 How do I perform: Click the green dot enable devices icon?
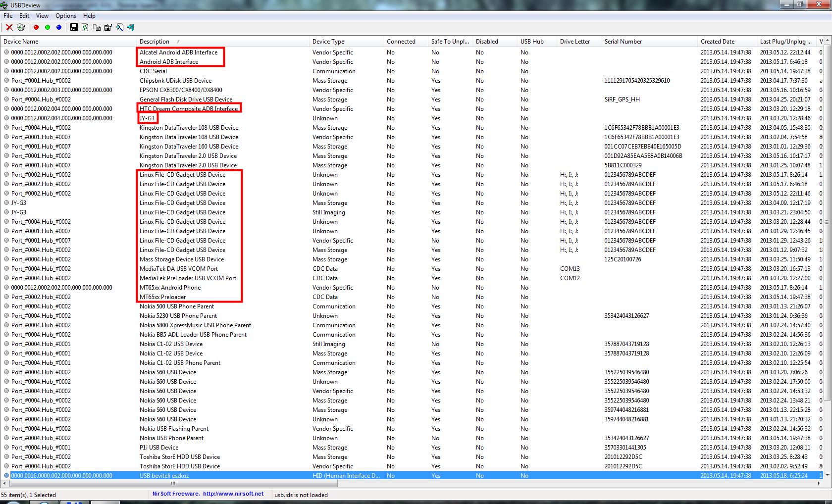tap(48, 28)
